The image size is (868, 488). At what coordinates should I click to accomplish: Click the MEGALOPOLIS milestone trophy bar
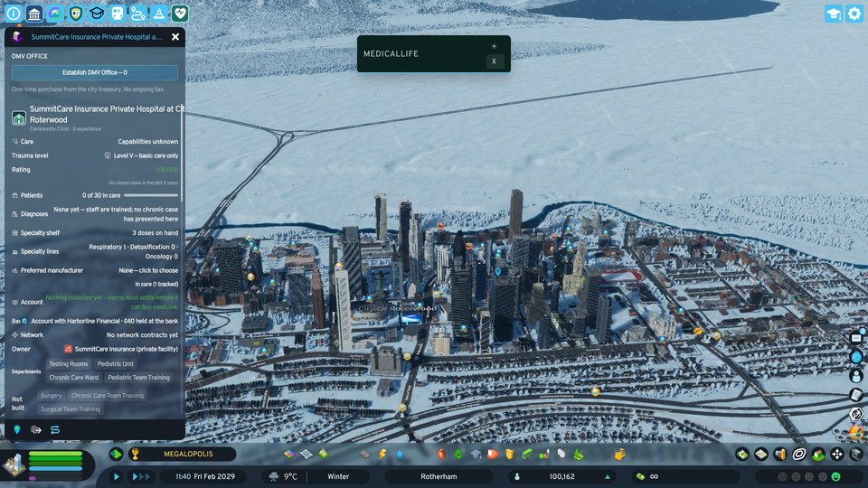182,455
